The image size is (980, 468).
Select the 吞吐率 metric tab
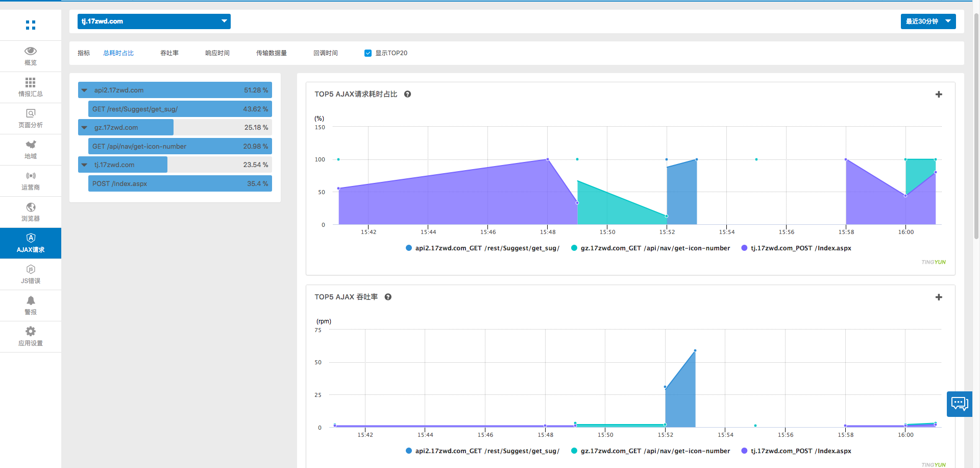tap(169, 53)
